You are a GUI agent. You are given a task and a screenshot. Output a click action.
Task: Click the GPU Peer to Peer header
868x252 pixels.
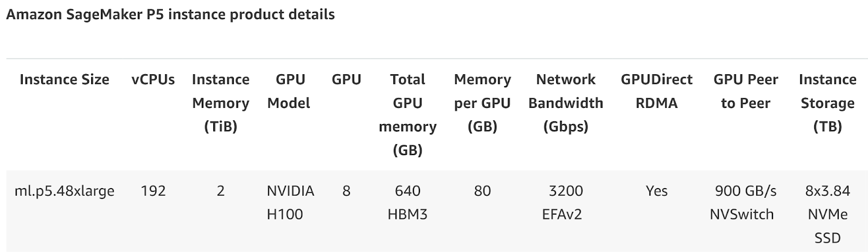745,91
